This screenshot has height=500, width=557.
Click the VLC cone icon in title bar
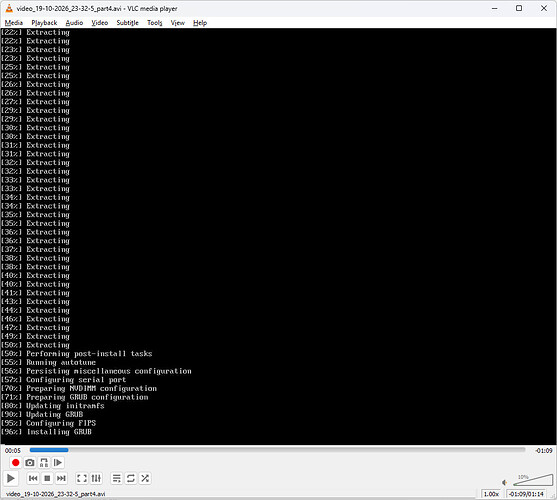coord(9,8)
